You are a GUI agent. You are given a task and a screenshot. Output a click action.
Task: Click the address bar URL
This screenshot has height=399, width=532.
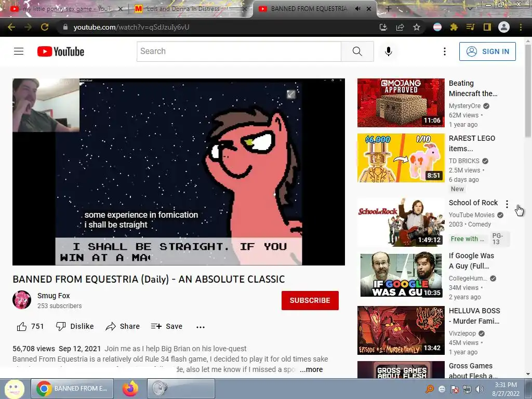point(131,27)
